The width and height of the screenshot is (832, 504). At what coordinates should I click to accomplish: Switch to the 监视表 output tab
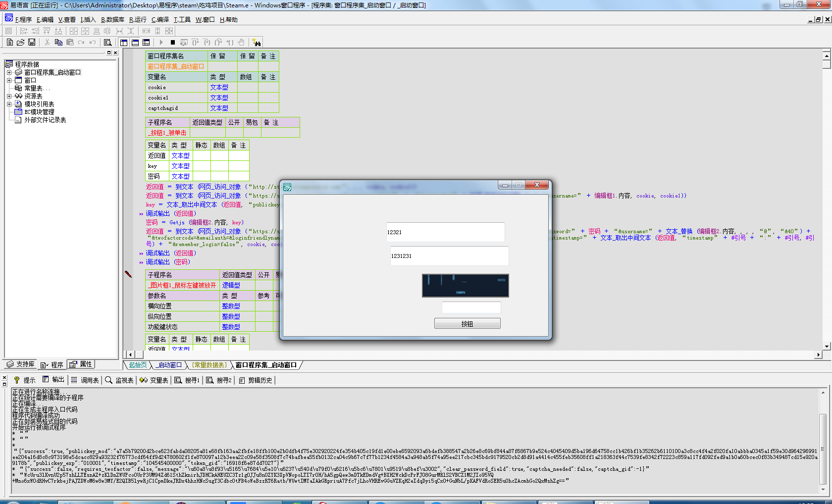point(119,380)
